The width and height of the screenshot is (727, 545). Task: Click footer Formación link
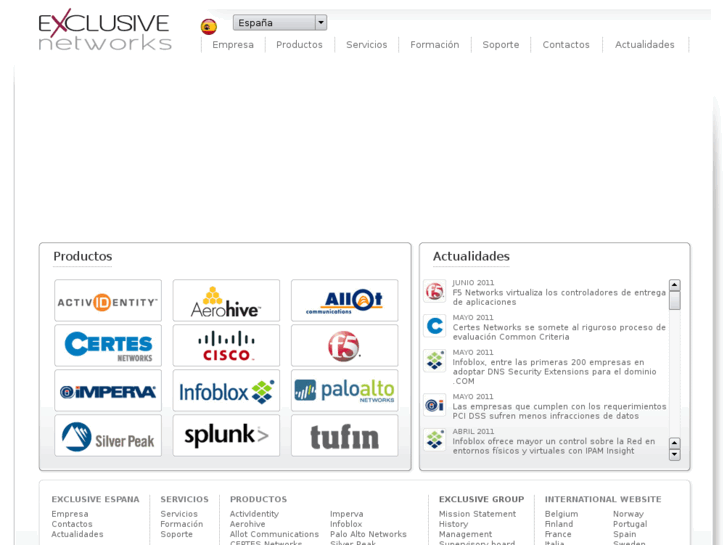pos(182,524)
